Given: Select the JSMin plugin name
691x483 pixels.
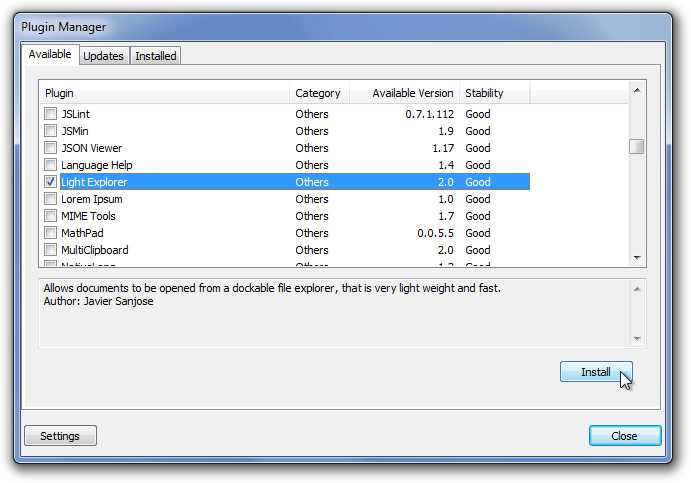Looking at the screenshot, I should click(74, 131).
